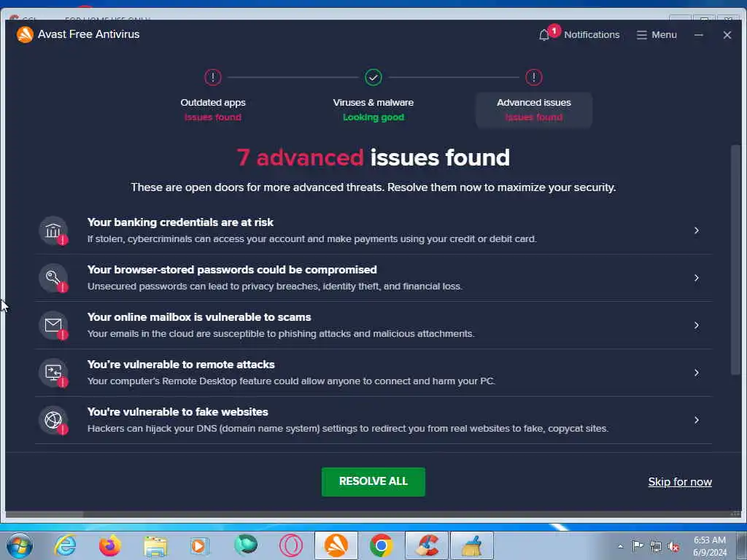Click the vertical scrollbar of issues list
747x560 pixels.
click(735, 260)
